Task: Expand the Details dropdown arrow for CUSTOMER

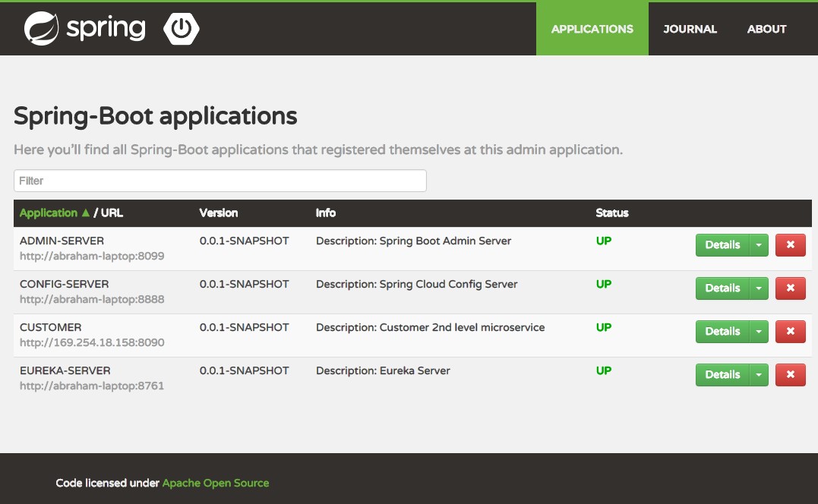Action: point(759,332)
